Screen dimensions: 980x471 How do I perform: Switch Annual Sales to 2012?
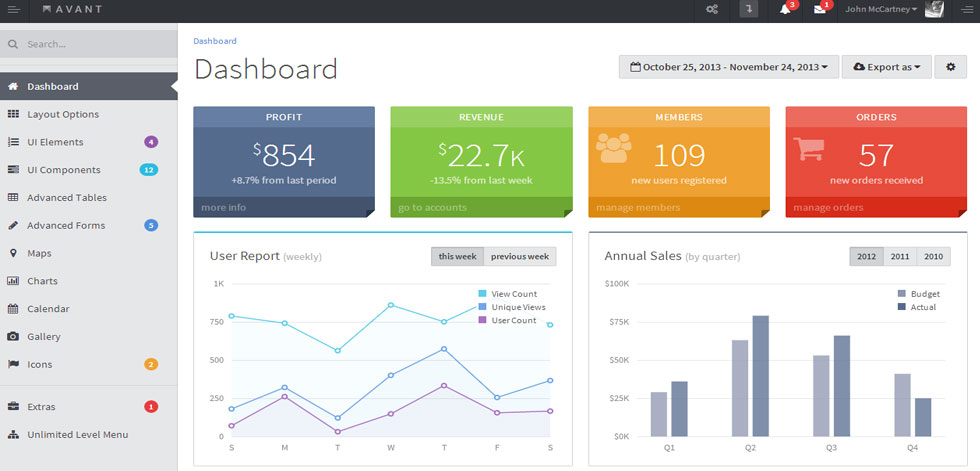(x=866, y=257)
